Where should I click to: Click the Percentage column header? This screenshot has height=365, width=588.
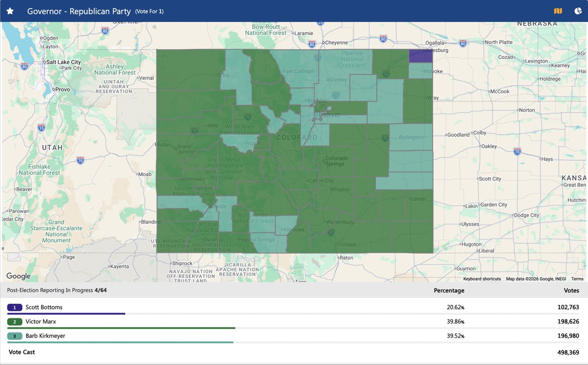pos(449,290)
